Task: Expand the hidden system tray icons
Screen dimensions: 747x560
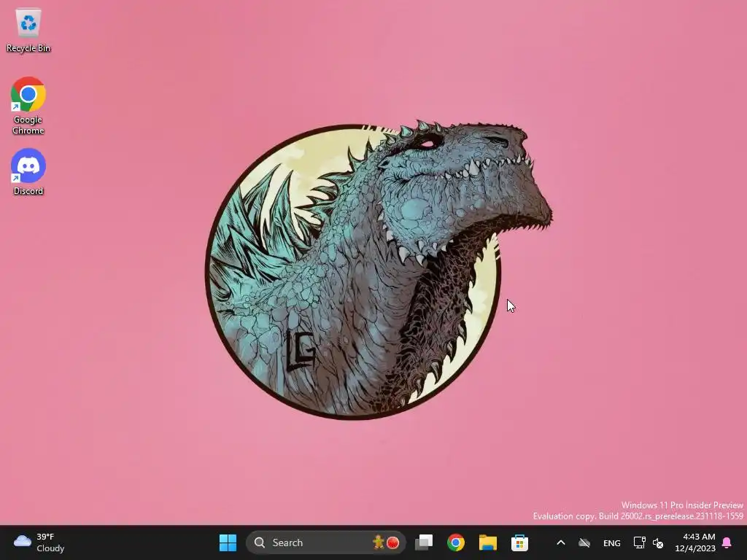Action: tap(561, 542)
